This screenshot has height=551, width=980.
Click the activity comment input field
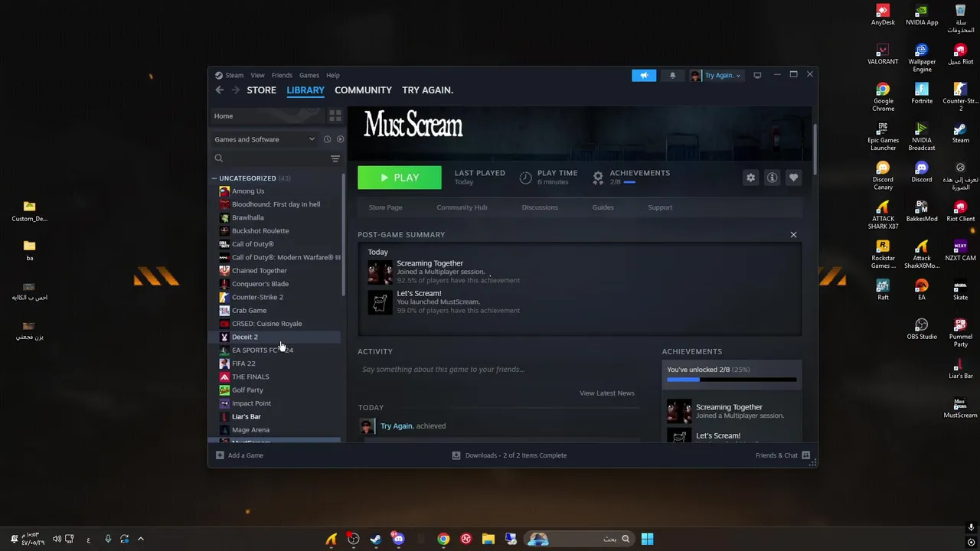[498, 370]
